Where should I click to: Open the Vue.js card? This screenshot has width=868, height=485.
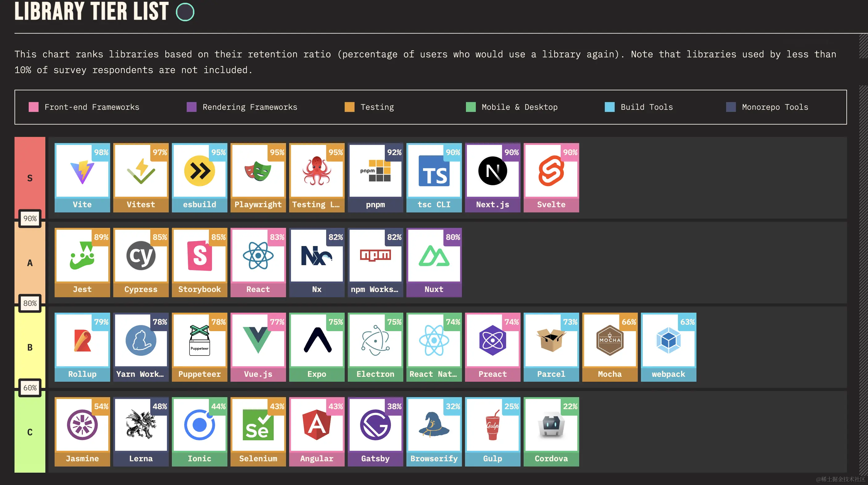(x=258, y=347)
